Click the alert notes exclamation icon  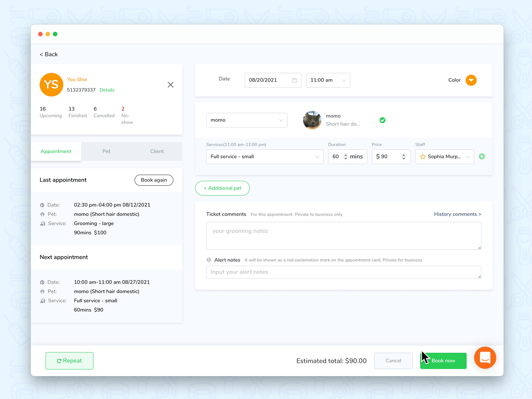click(x=209, y=260)
